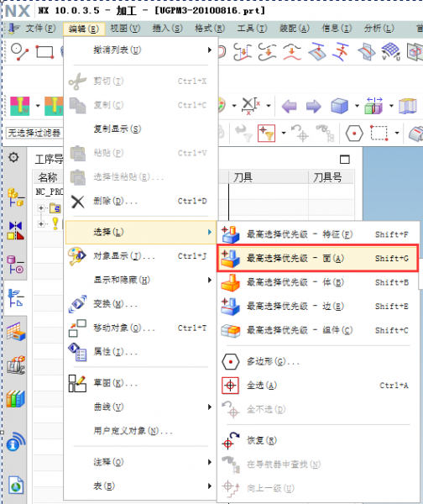Open the 装配(A) menu

(295, 29)
